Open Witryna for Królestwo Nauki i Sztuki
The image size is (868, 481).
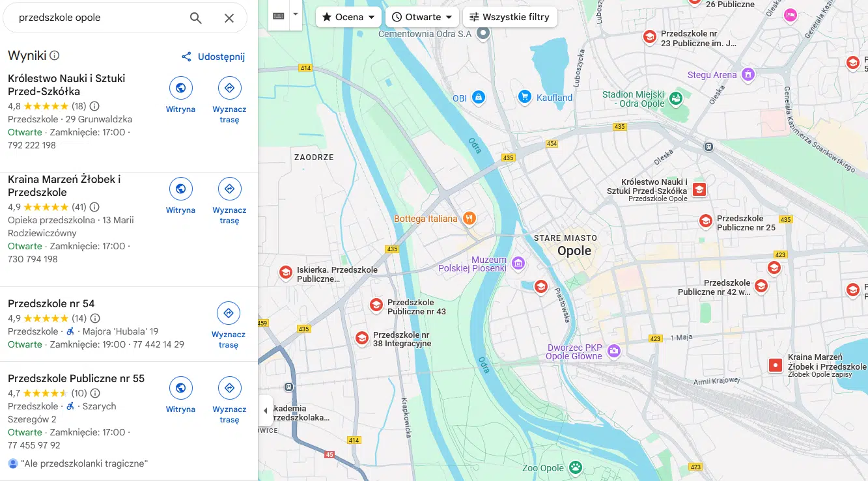180,95
